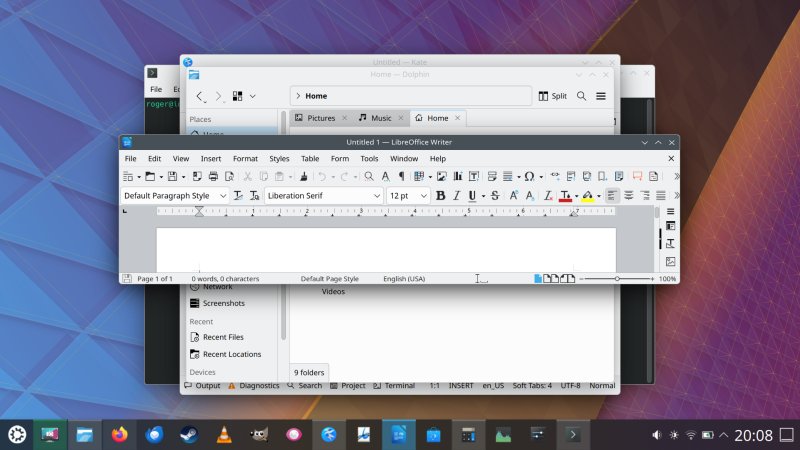The height and width of the screenshot is (450, 800).
Task: Click the Update Selected Style icon
Action: (238, 196)
